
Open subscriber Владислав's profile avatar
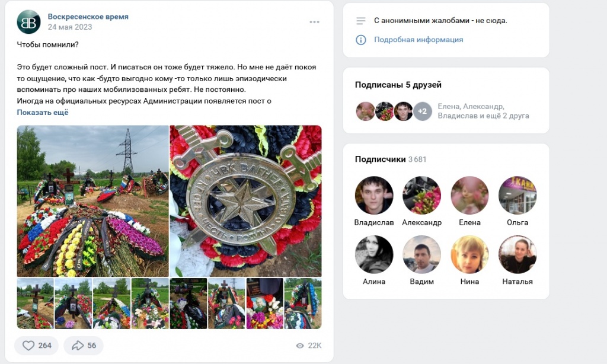click(x=374, y=195)
